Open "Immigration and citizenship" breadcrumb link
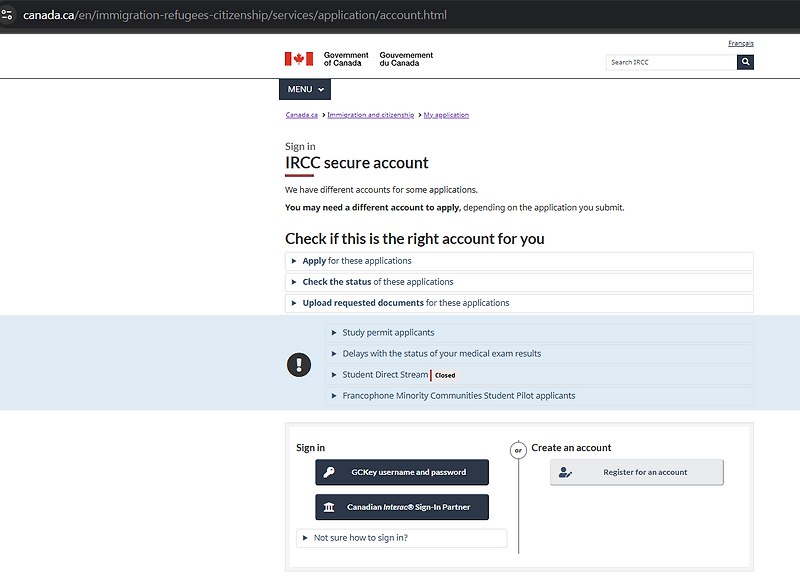Image resolution: width=800 pixels, height=586 pixels. click(x=371, y=115)
